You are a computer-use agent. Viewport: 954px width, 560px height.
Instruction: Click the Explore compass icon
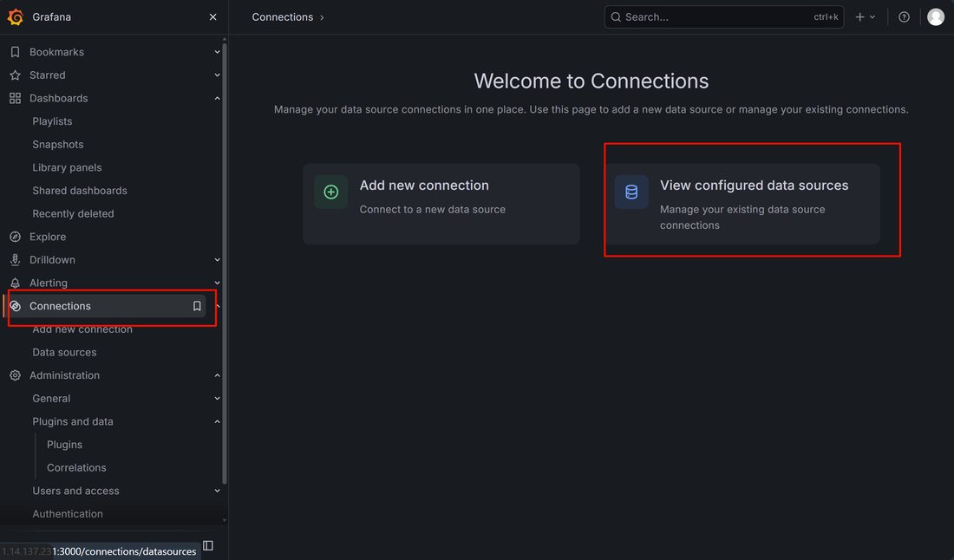click(16, 238)
